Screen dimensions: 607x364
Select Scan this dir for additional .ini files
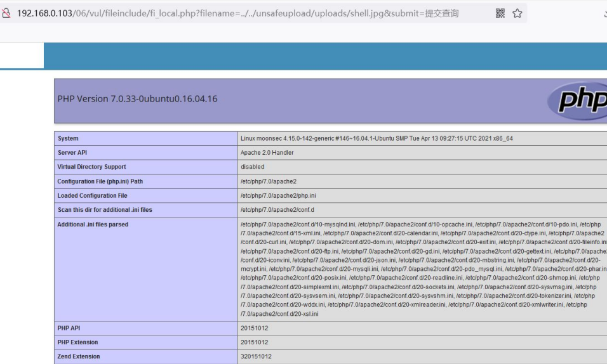[105, 210]
